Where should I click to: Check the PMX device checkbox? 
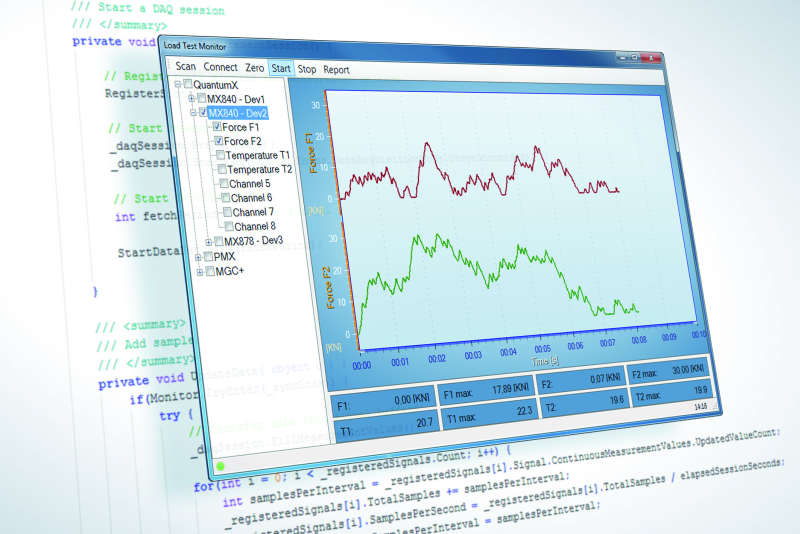(208, 256)
